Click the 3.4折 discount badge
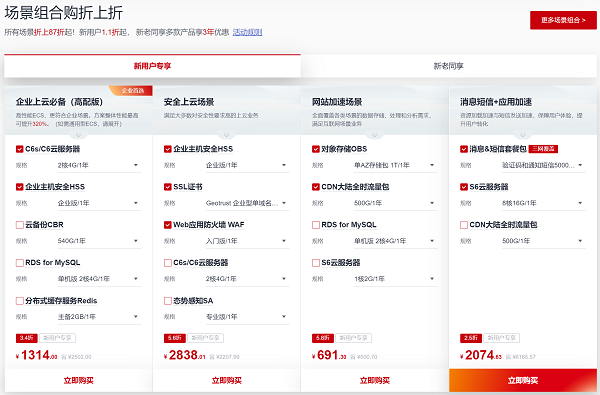Viewport: 600px width, 395px height. click(26, 338)
